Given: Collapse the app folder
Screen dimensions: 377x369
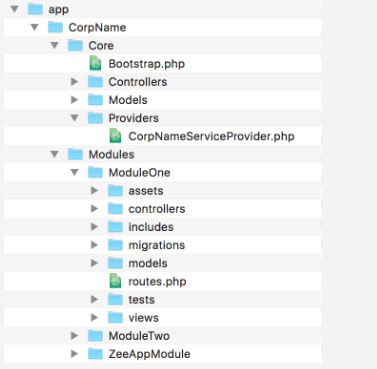Looking at the screenshot, I should (15, 9).
